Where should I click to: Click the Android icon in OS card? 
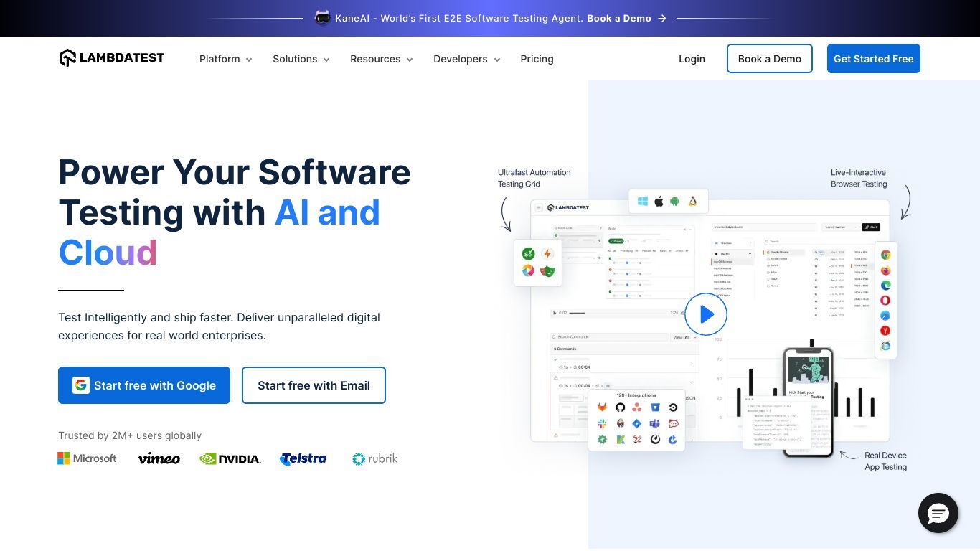click(675, 202)
